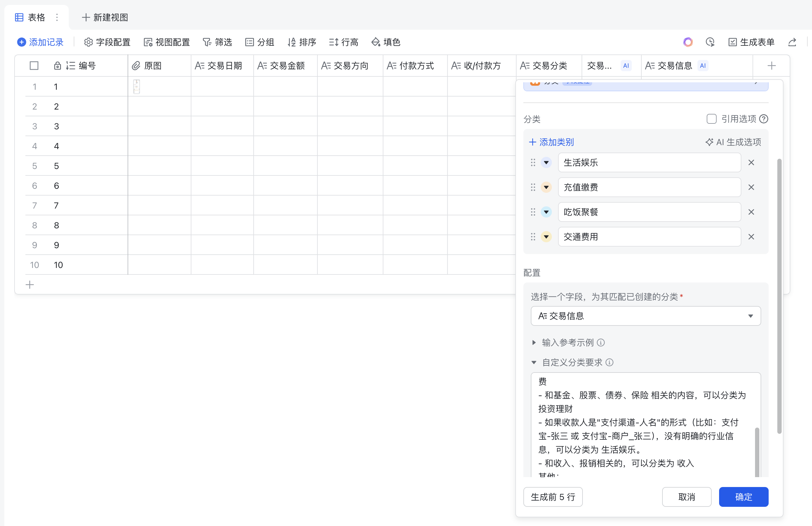Click the share arrow icon

tap(792, 42)
